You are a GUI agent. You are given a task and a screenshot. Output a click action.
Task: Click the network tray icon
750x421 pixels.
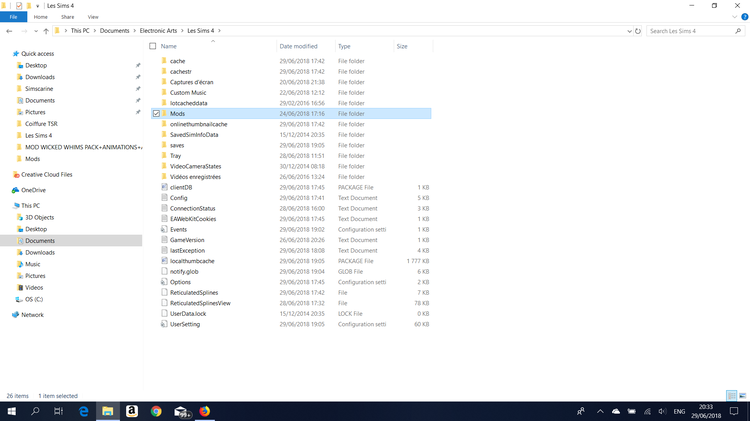point(647,411)
